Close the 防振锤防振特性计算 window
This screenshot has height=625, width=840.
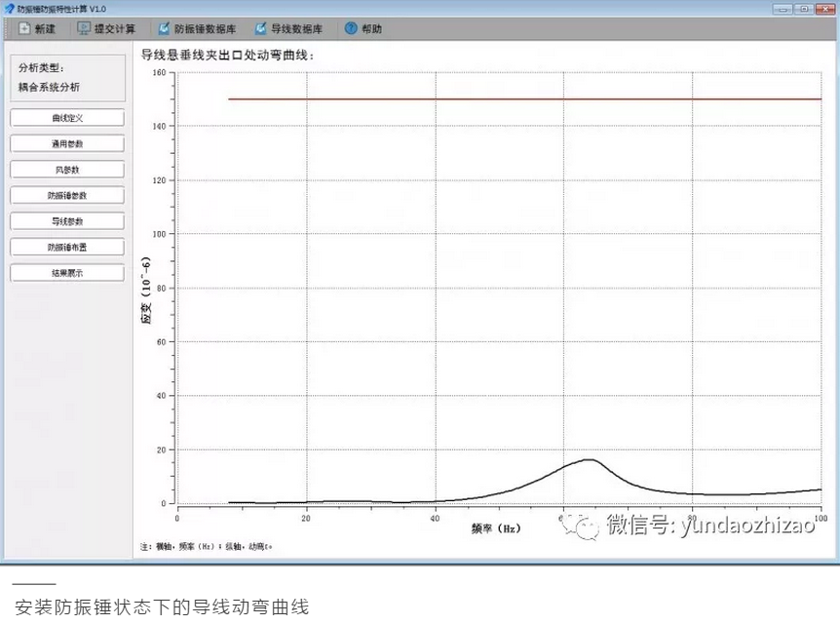(x=825, y=8)
